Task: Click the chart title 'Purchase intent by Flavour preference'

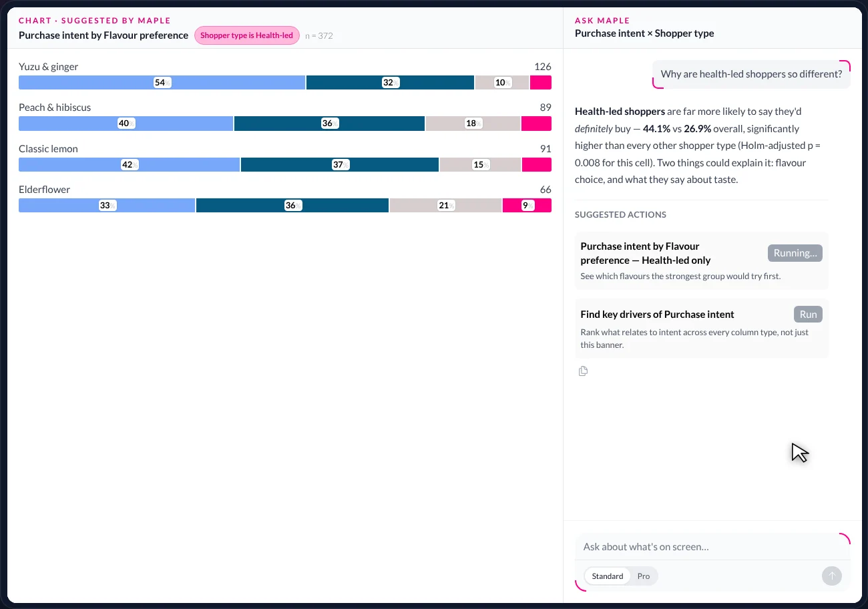Action: 103,35
